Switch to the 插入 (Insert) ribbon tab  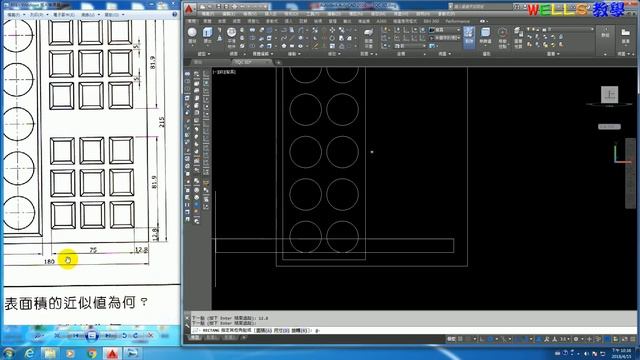coord(289,21)
